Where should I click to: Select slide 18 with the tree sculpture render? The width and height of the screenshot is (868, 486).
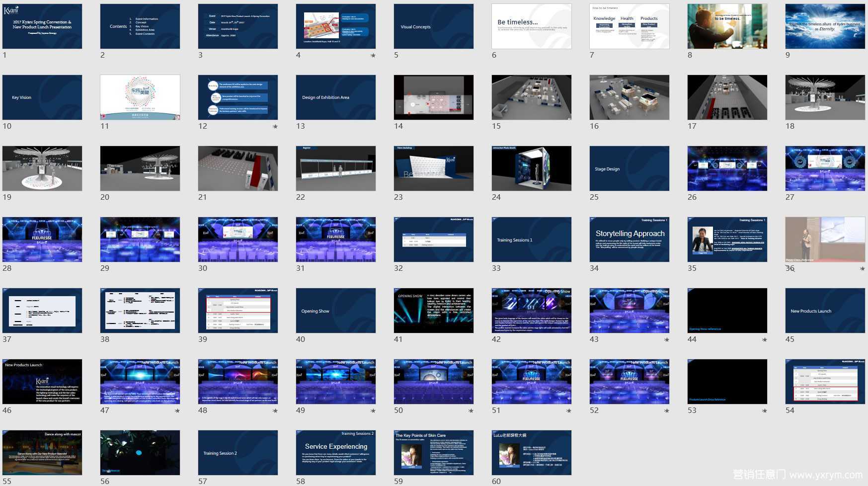pyautogui.click(x=825, y=97)
